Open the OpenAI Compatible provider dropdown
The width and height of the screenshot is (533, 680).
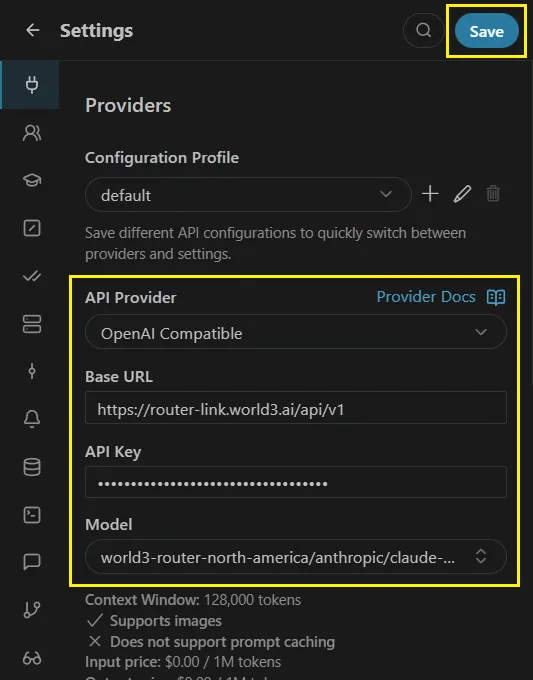pyautogui.click(x=295, y=333)
